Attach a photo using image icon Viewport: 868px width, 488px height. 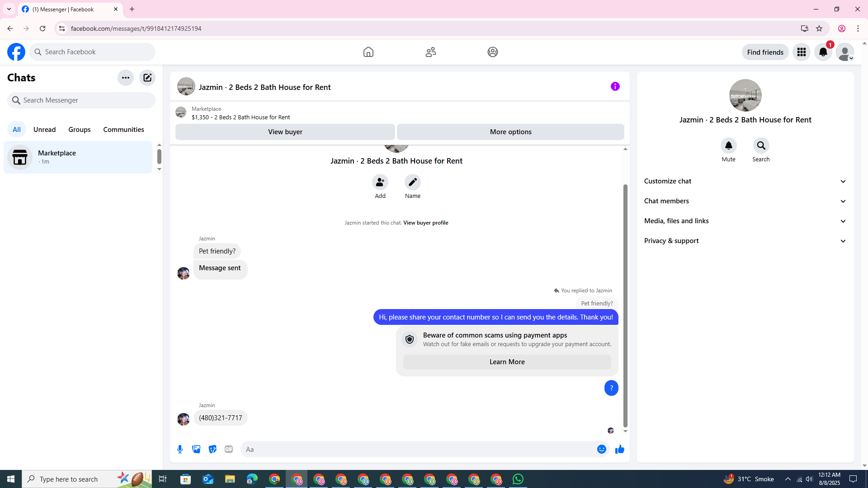196,449
